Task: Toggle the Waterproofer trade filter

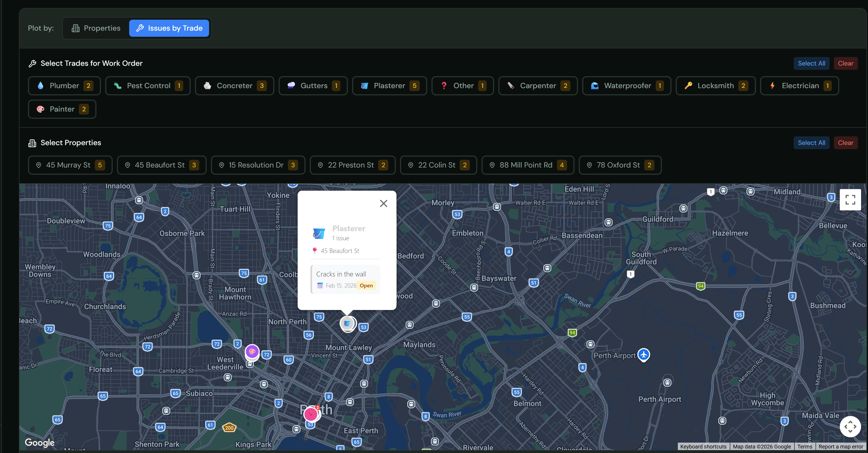Action: tap(627, 86)
